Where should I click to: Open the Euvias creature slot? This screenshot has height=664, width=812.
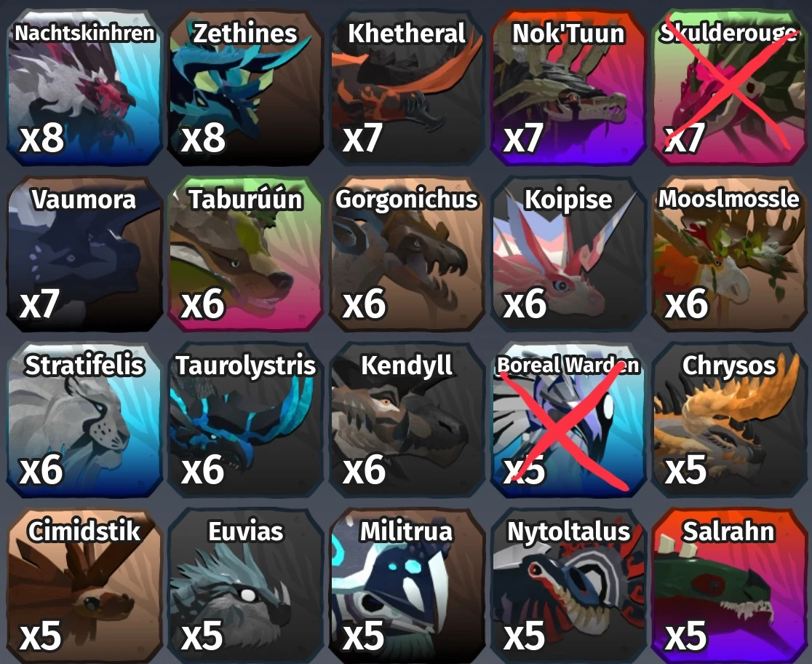[x=246, y=585]
